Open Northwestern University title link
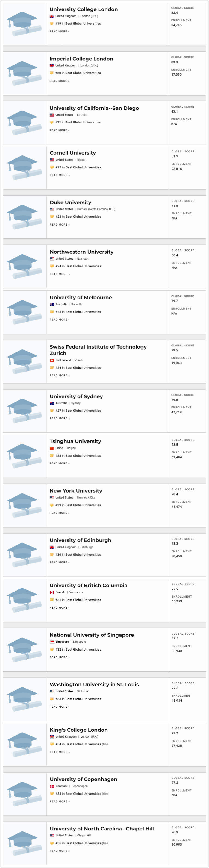This screenshot has width=209, height=868. [x=81, y=252]
